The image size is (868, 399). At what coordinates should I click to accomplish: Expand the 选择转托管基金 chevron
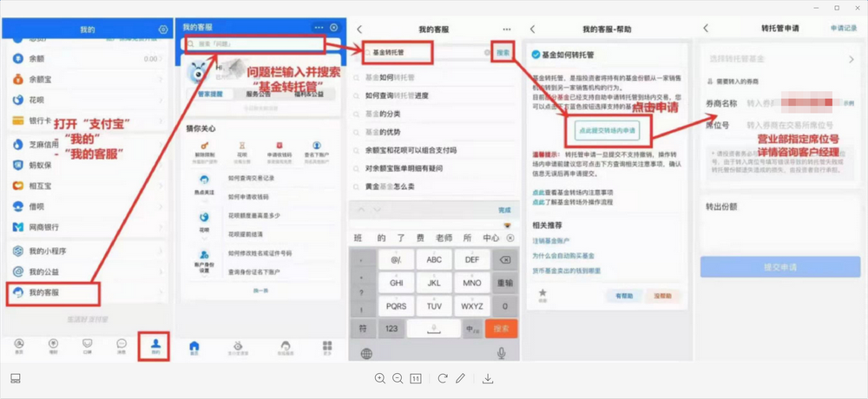tap(852, 59)
